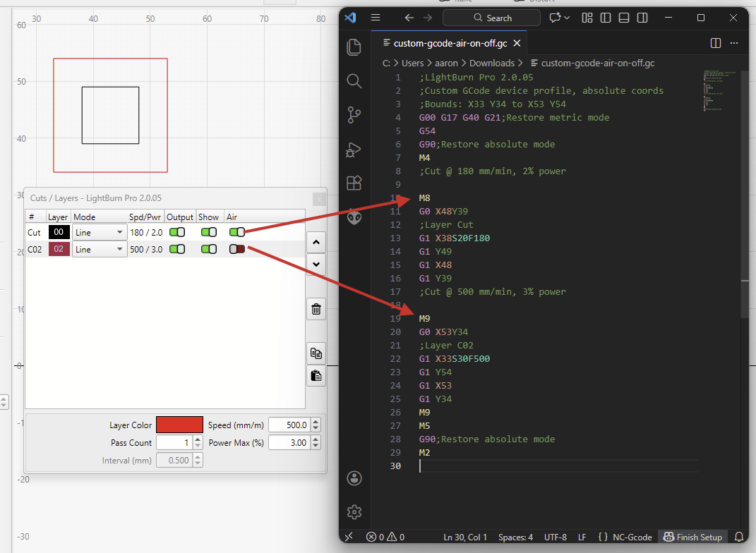The width and height of the screenshot is (756, 553).
Task: Click the NC-Gcode language mode indicator
Action: (625, 537)
